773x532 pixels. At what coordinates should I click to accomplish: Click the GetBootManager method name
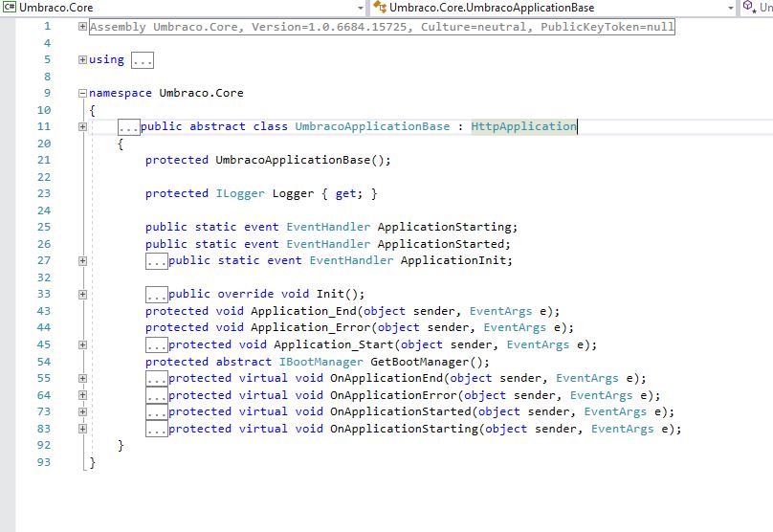(x=420, y=362)
